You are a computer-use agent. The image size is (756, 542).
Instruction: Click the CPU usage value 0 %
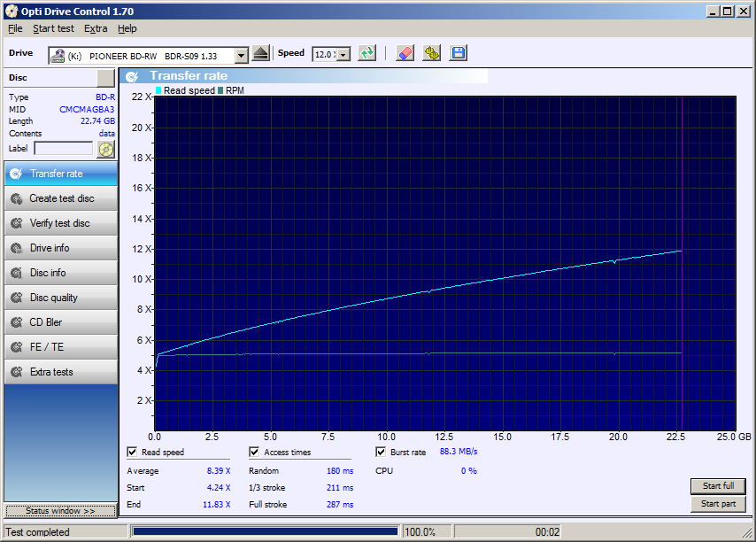click(468, 470)
